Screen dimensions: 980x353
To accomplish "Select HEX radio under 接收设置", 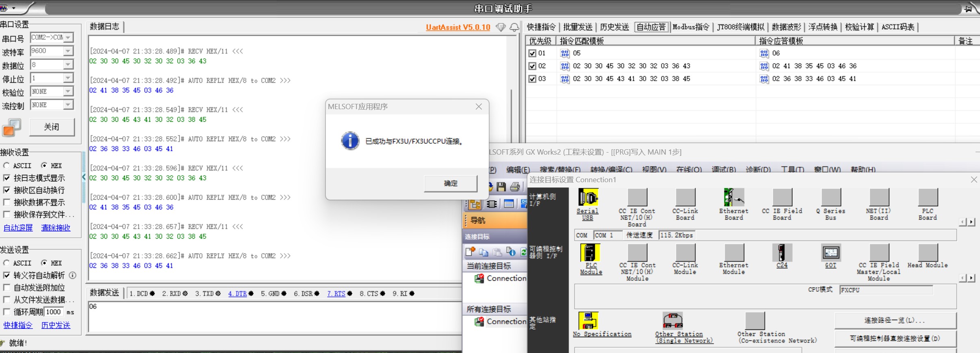I will tap(44, 166).
